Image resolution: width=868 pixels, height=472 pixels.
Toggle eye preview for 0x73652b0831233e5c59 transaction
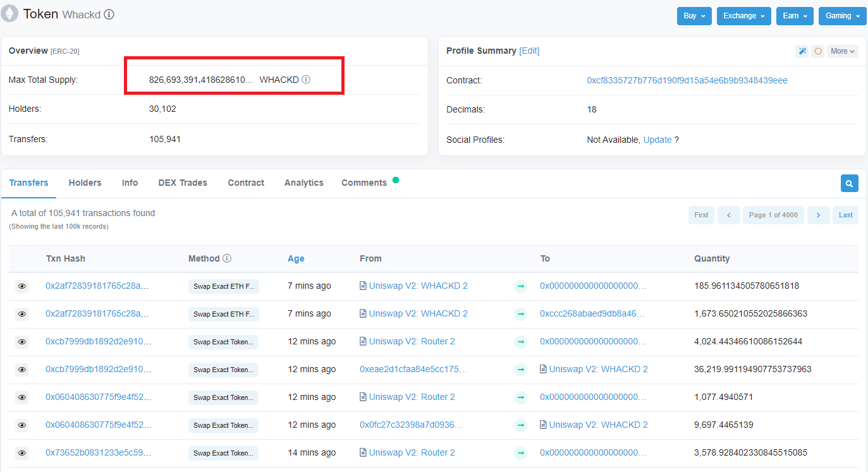(x=22, y=453)
